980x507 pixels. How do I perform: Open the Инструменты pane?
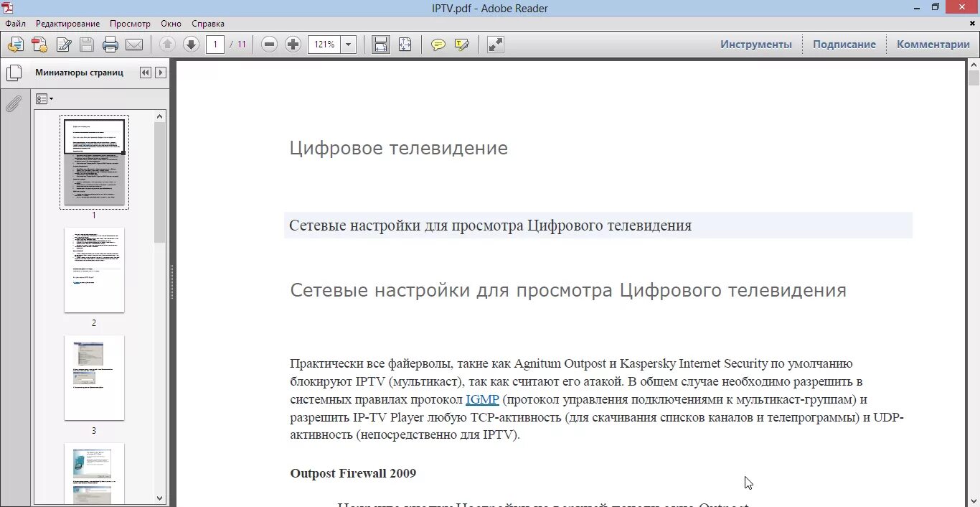(756, 45)
